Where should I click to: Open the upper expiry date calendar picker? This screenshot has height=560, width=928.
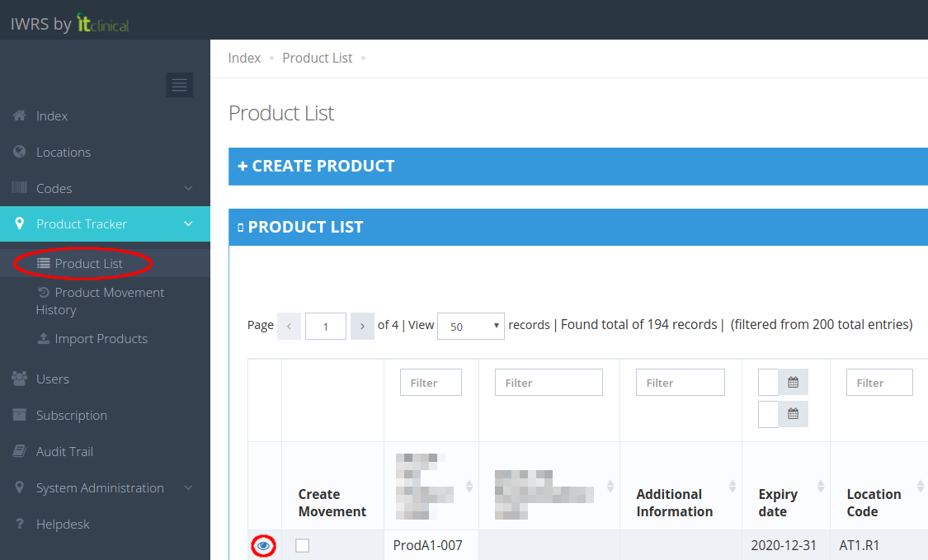793,383
